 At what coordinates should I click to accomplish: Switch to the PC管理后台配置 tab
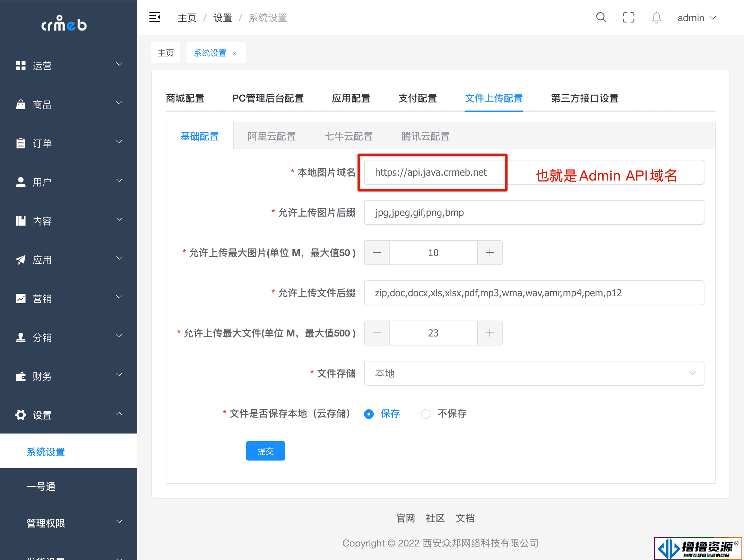[x=268, y=98]
